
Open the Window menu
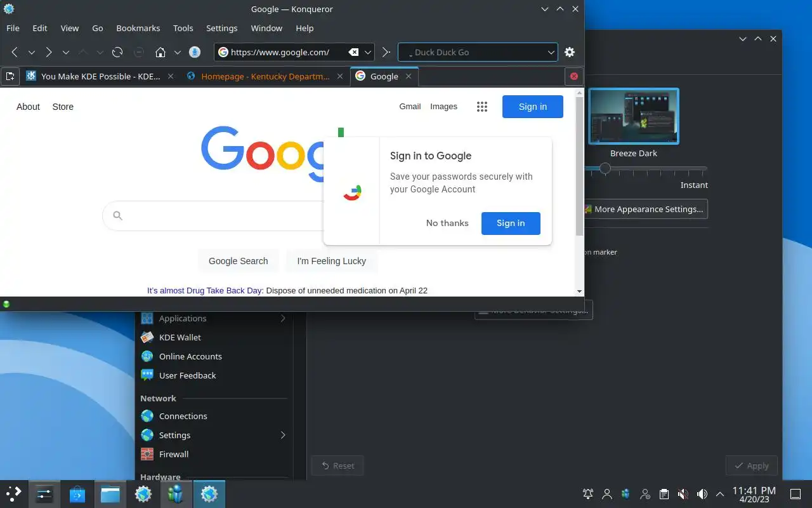pyautogui.click(x=266, y=28)
